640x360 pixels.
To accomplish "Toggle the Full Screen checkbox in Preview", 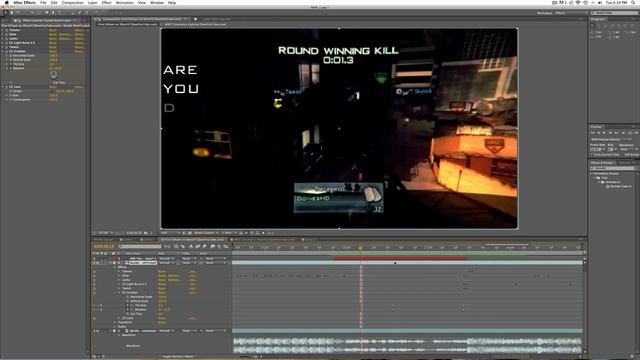I will tap(623, 154).
